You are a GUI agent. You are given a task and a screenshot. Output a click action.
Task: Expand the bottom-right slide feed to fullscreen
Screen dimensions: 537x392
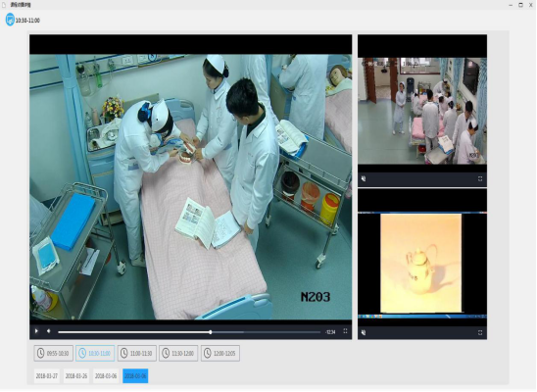click(480, 332)
